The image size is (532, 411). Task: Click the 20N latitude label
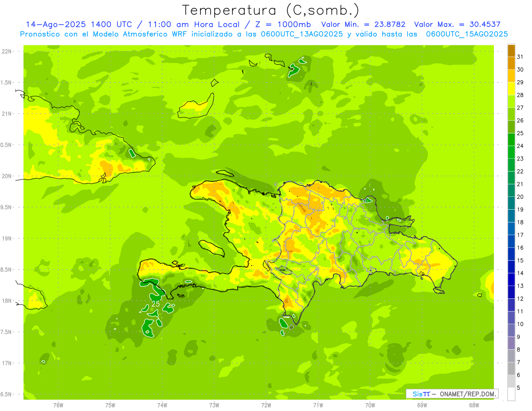(x=7, y=176)
